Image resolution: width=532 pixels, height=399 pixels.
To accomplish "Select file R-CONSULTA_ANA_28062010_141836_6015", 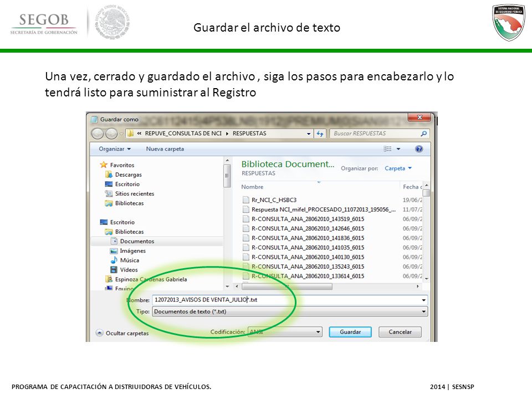I will click(303, 238).
